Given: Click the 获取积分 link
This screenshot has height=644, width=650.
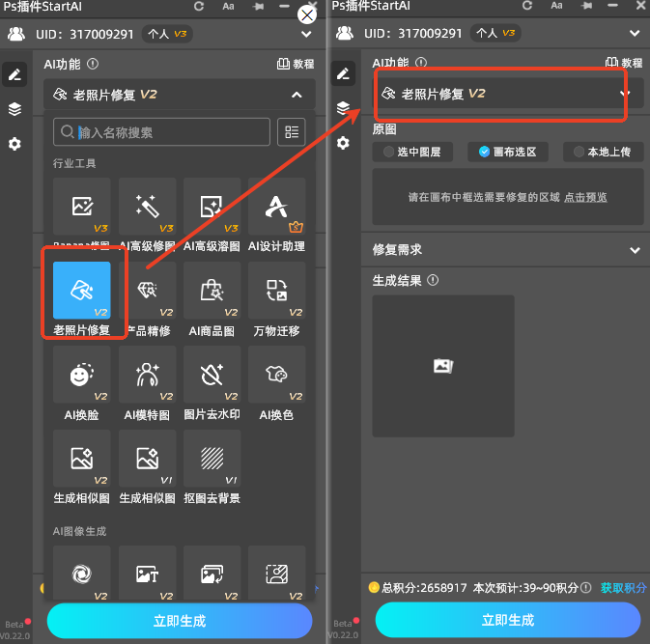Looking at the screenshot, I should tap(624, 588).
